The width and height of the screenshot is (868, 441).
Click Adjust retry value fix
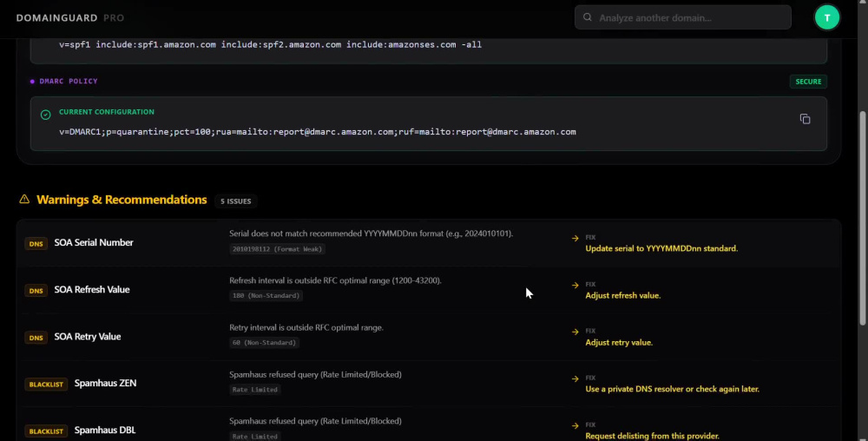click(619, 343)
